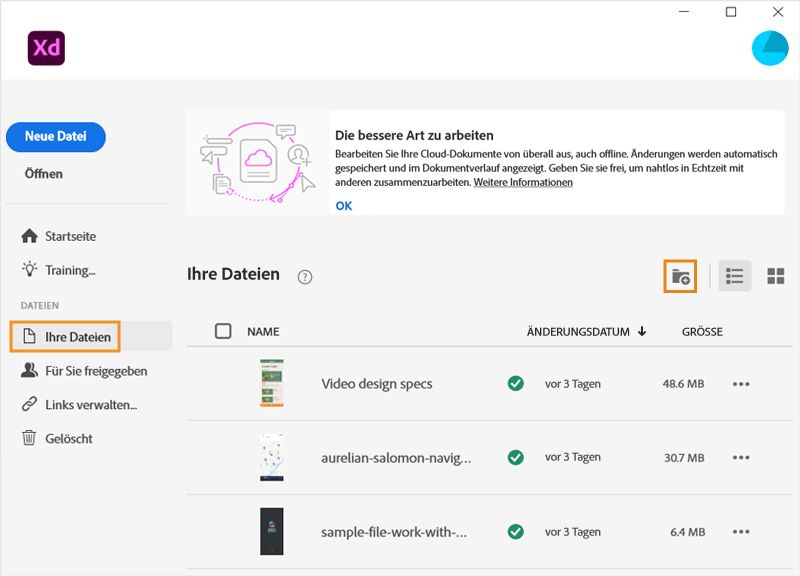Open the Weitere Informationen link
800x576 pixels.
(x=523, y=183)
